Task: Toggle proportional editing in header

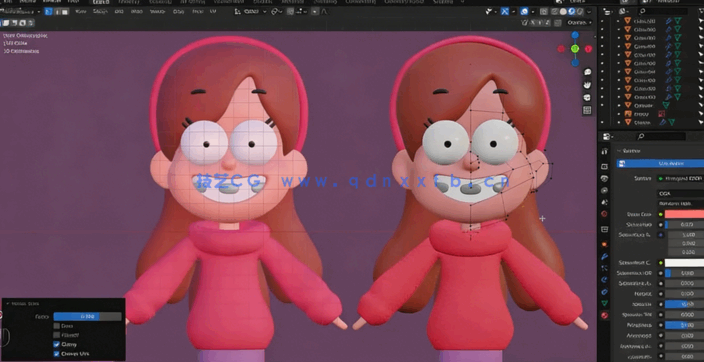Action: point(315,11)
